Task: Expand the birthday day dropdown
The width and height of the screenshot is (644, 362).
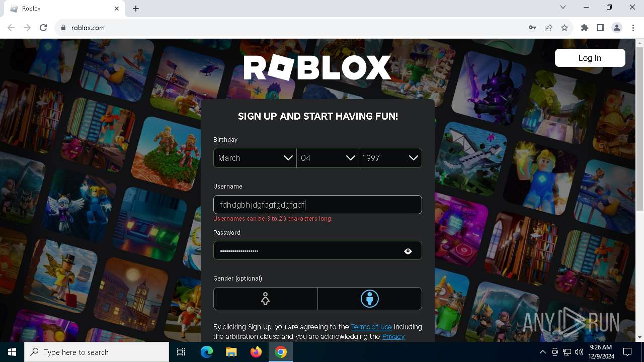Action: (328, 158)
